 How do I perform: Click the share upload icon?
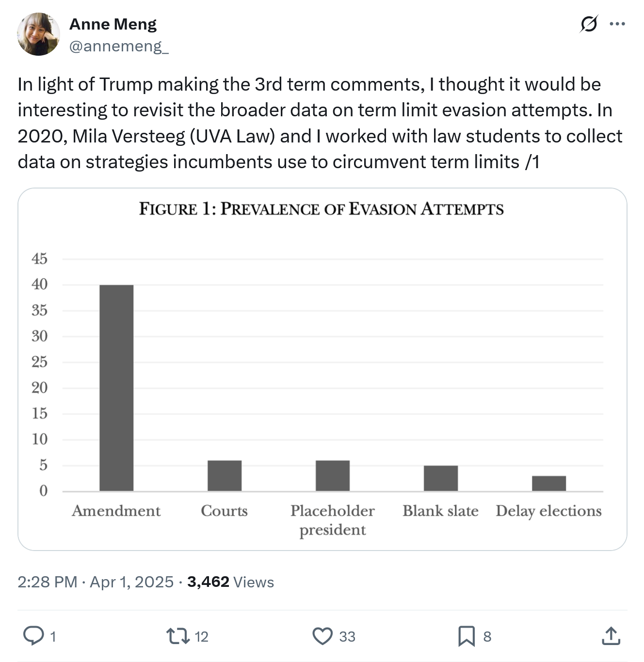pos(611,636)
